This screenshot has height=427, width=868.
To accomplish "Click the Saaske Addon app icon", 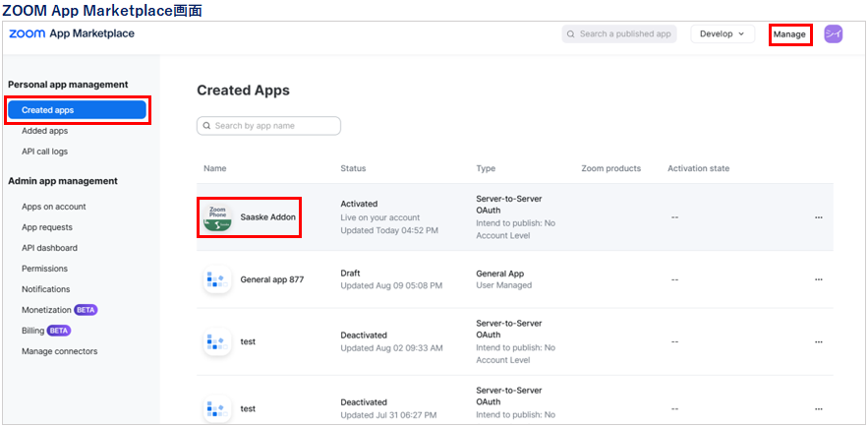I will 217,217.
